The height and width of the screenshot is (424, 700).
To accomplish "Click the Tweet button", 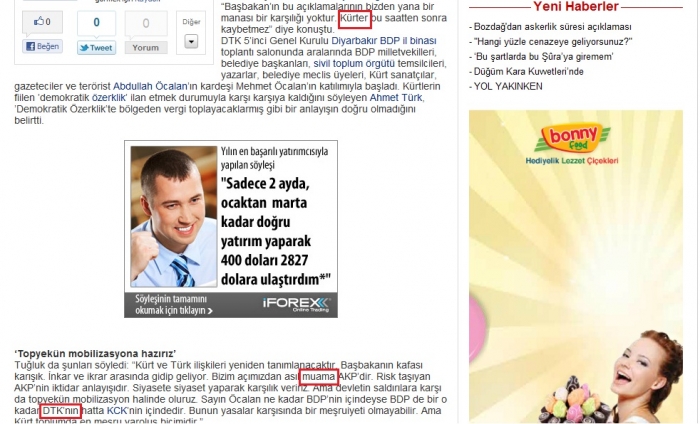I will pyautogui.click(x=96, y=48).
